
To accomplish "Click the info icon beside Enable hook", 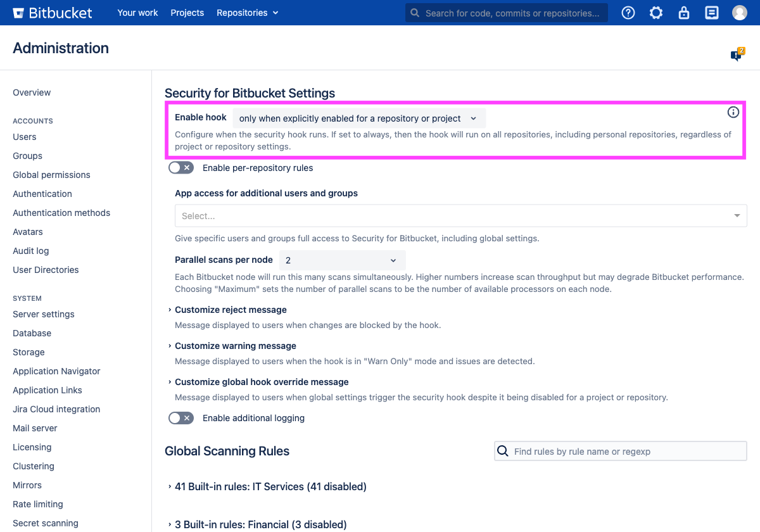I will point(733,112).
